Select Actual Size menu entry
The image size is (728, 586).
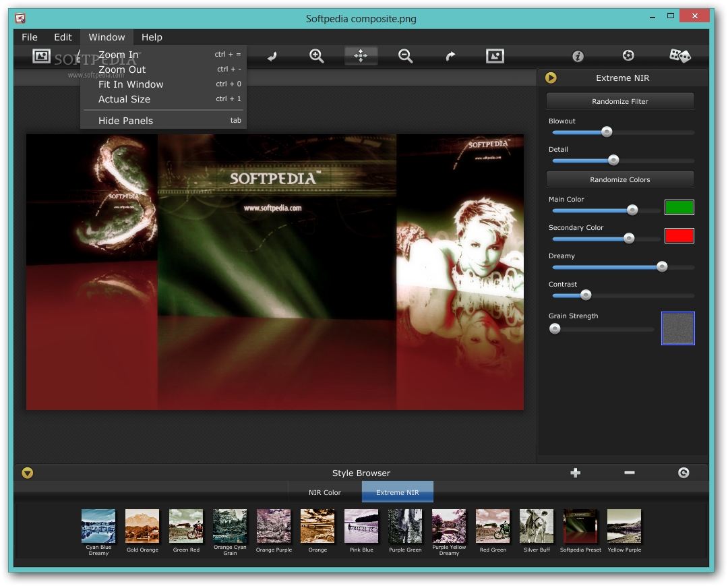tap(163, 99)
